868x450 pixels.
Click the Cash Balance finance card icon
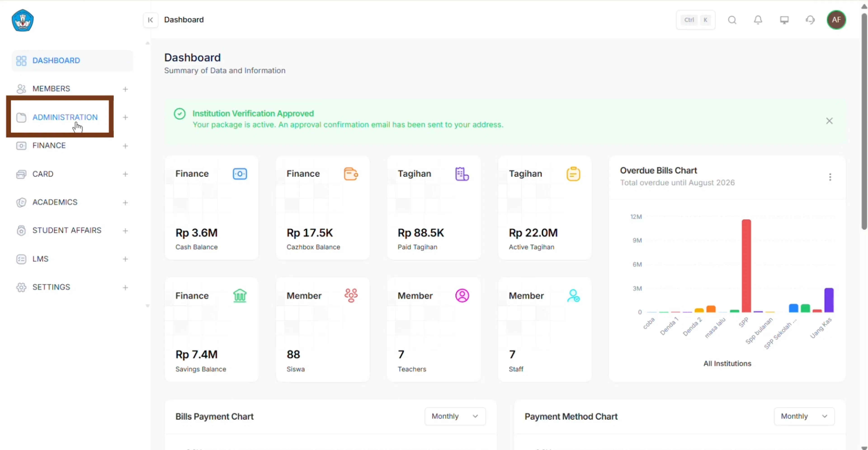click(x=240, y=174)
